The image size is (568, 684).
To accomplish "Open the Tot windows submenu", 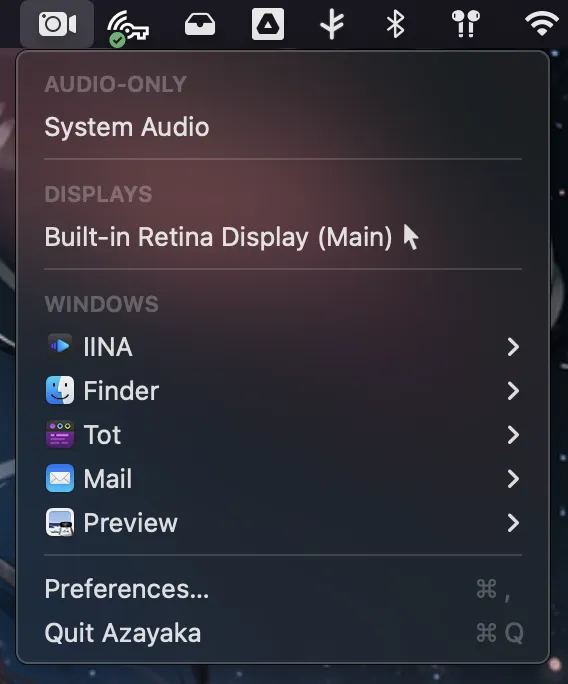I will pos(283,434).
